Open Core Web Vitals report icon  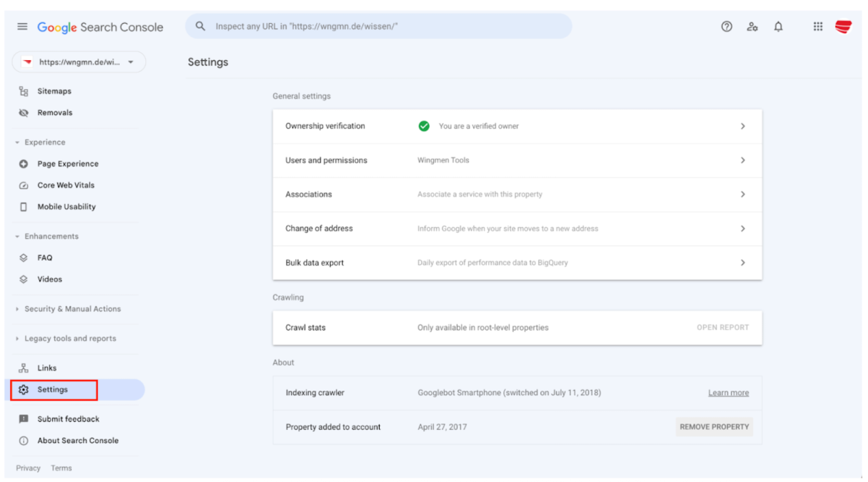click(x=22, y=185)
